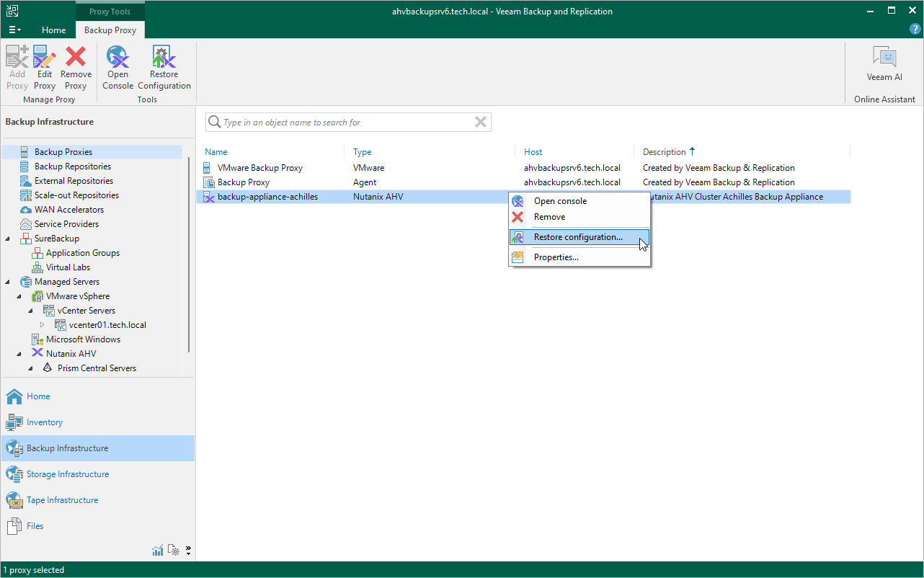Select the Backup Proxy ribbon tab
This screenshot has height=578, width=924.
(110, 30)
